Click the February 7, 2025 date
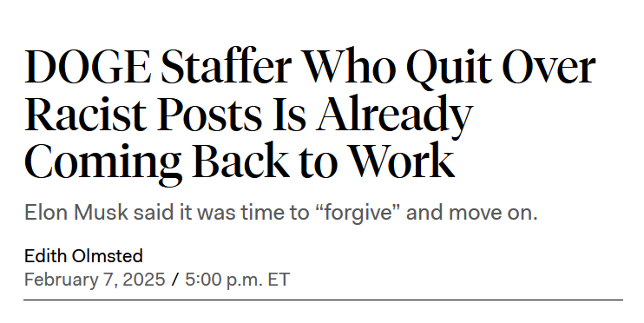Image resolution: width=644 pixels, height=323 pixels. pyautogui.click(x=95, y=280)
